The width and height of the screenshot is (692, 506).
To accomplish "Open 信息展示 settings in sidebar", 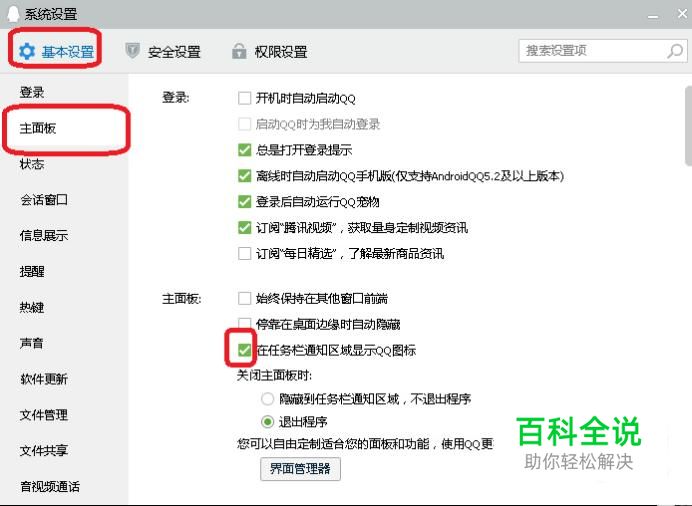I will [44, 236].
